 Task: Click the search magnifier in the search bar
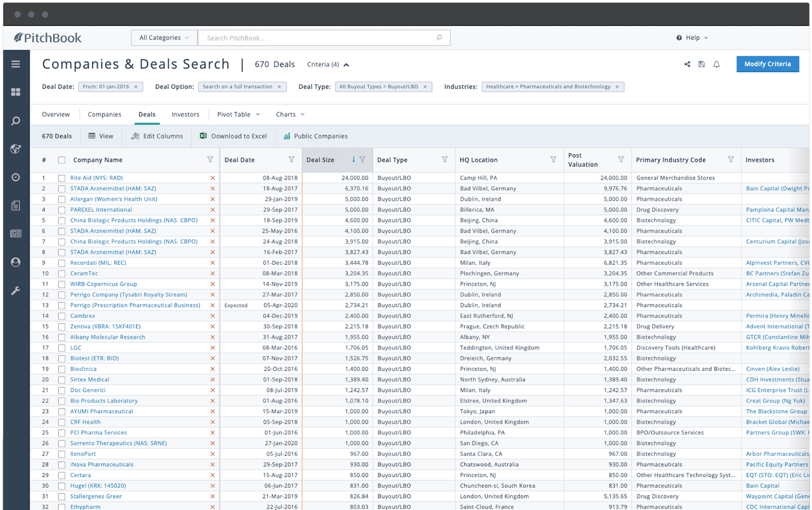[x=439, y=38]
